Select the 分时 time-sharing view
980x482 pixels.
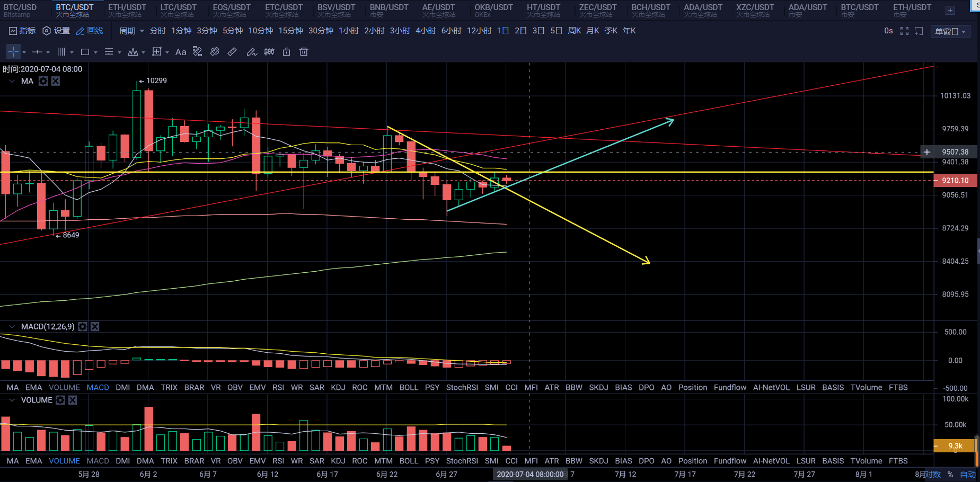158,31
